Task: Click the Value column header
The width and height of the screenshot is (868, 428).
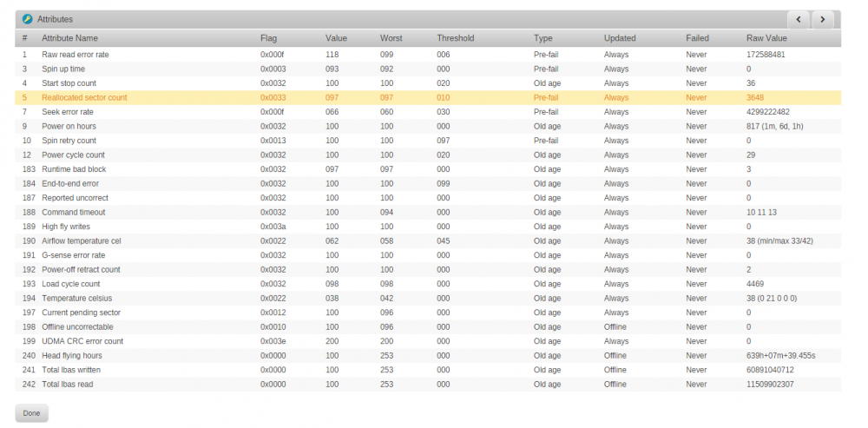Action: tap(336, 38)
